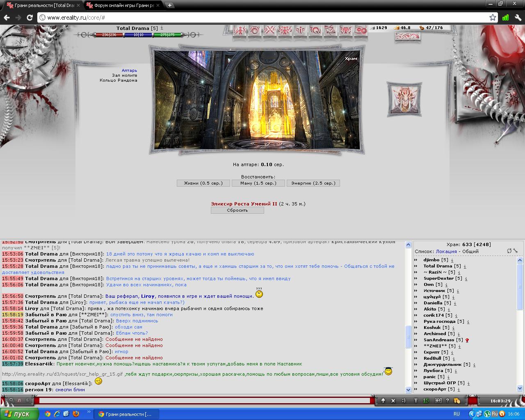Click the up-arrow chat bar icon
This screenshot has width=525, height=420.
[383, 401]
